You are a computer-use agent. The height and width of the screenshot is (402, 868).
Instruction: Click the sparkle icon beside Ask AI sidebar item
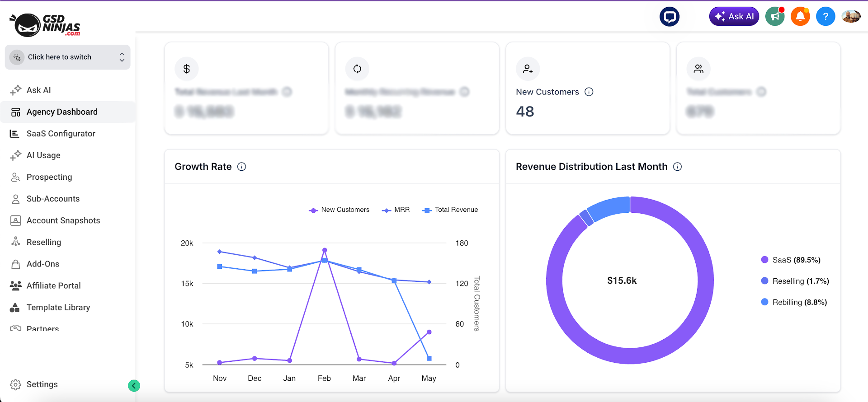tap(15, 90)
